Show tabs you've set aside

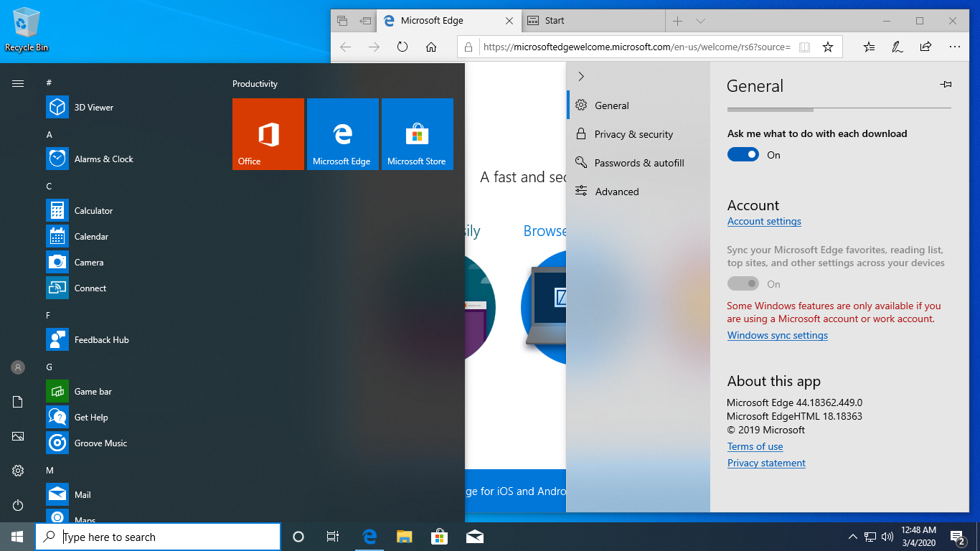click(x=342, y=21)
